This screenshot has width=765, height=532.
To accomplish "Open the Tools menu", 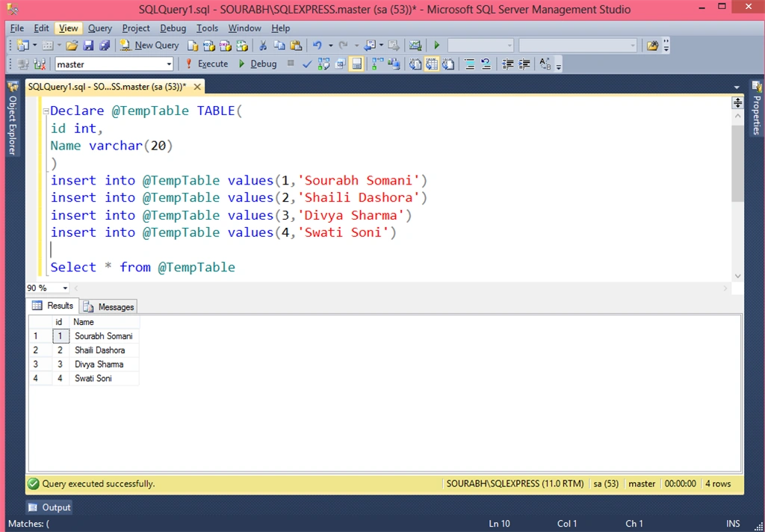I will (207, 28).
